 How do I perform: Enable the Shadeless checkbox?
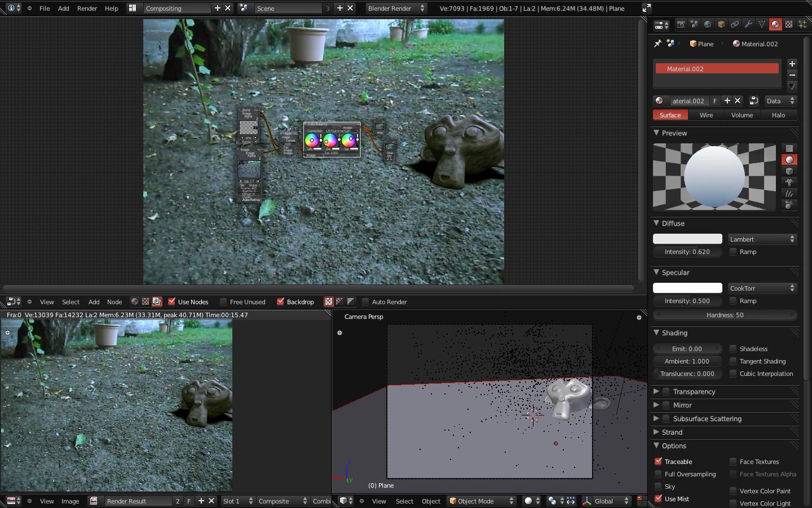coord(733,349)
